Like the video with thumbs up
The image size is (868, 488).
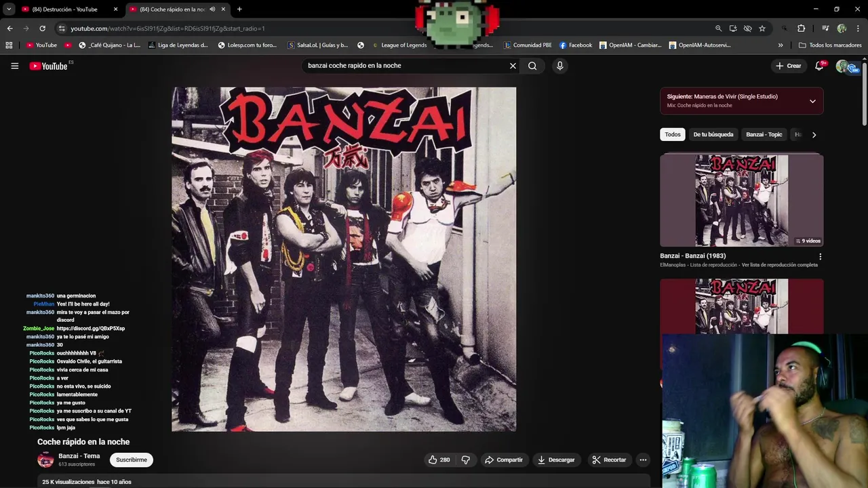439,460
